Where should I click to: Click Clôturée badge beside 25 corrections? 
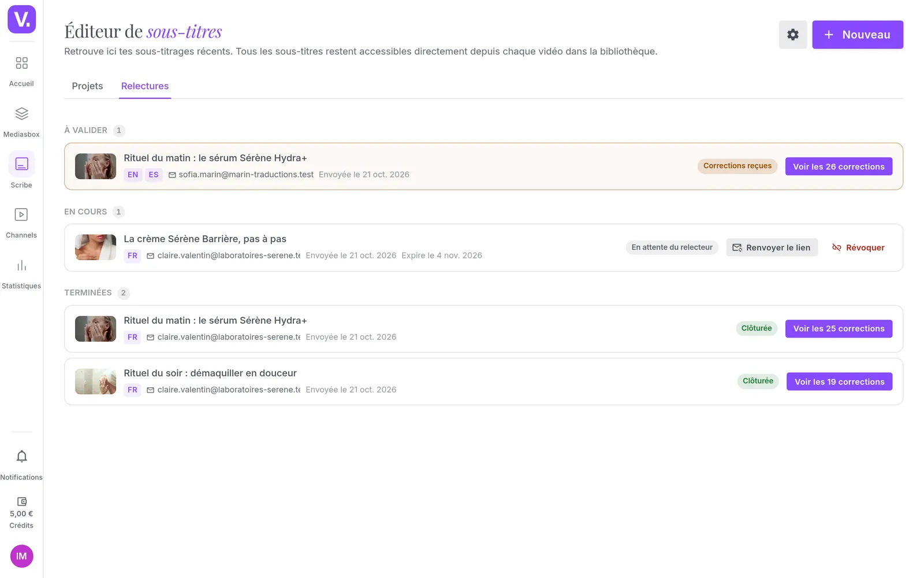(757, 328)
